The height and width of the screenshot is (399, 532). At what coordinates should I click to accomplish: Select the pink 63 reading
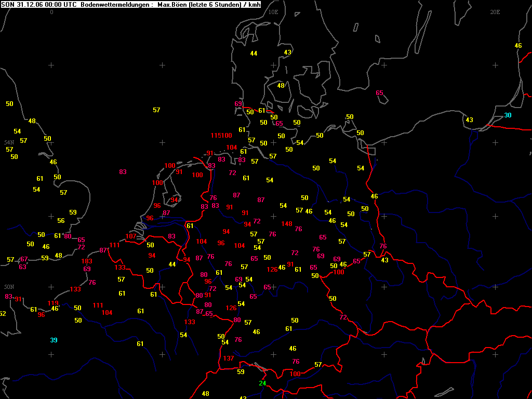tap(22, 267)
